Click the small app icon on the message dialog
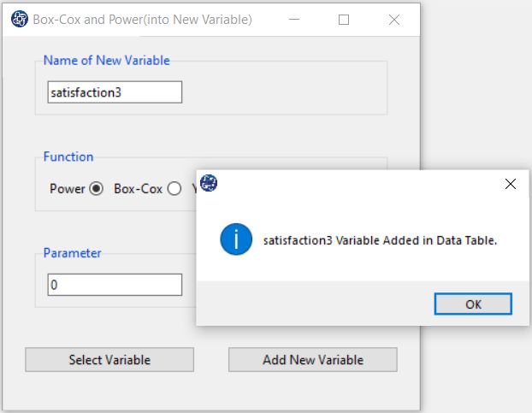Image resolution: width=532 pixels, height=413 pixels. (209, 183)
